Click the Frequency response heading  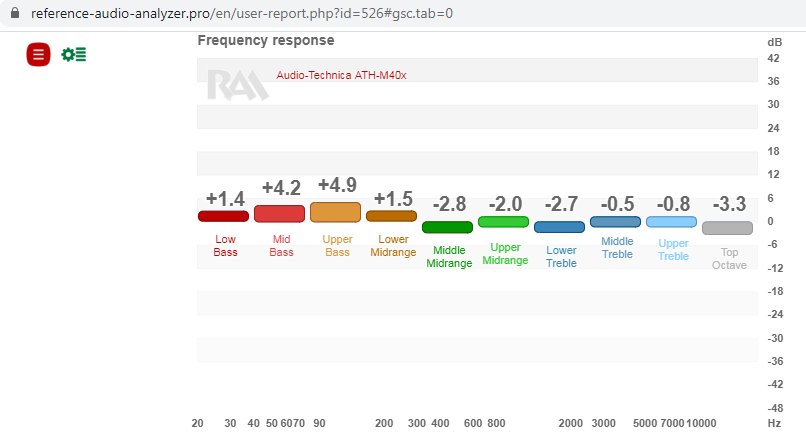point(266,40)
